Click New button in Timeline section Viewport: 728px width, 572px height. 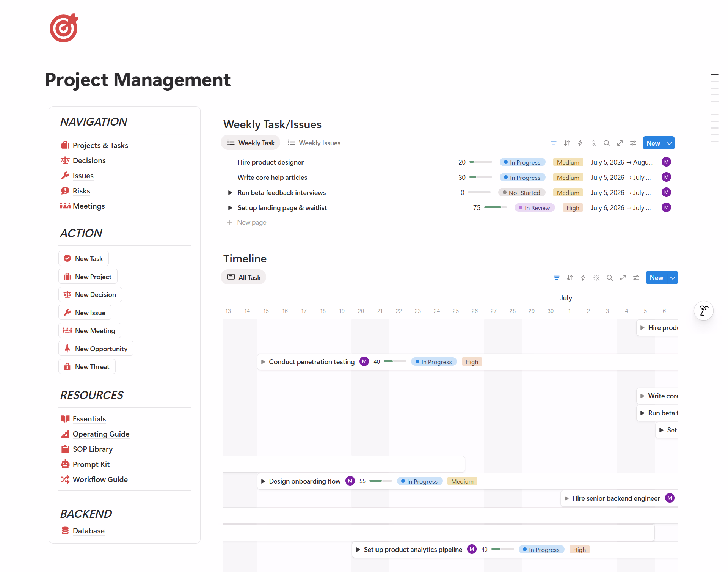point(657,278)
